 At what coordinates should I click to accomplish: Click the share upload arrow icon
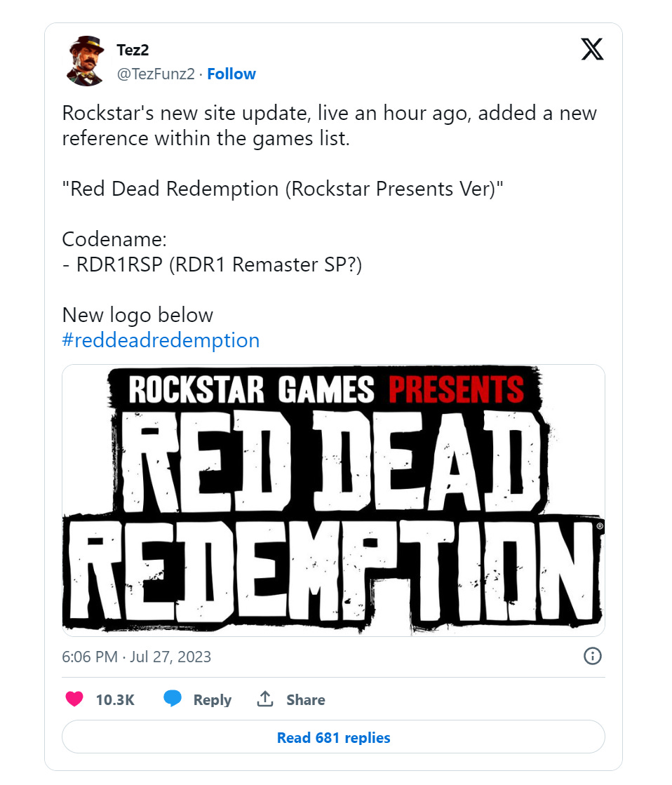(265, 699)
